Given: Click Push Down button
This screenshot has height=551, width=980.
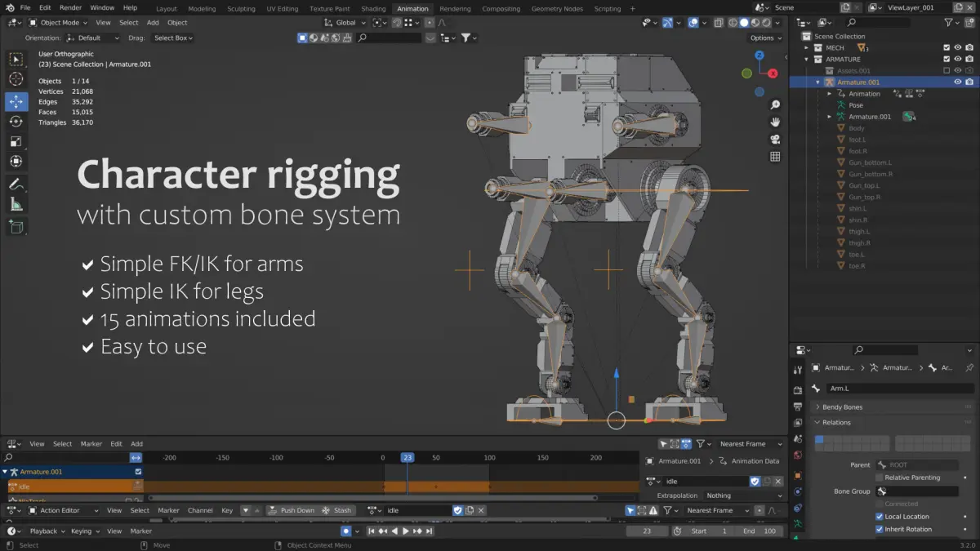Looking at the screenshot, I should [x=292, y=510].
